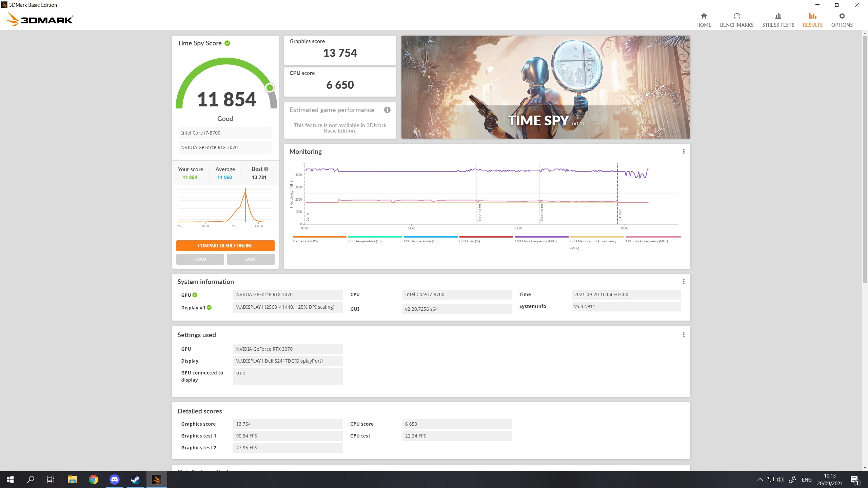
Task: Click Dell S2417DG display setting value
Action: (x=288, y=361)
